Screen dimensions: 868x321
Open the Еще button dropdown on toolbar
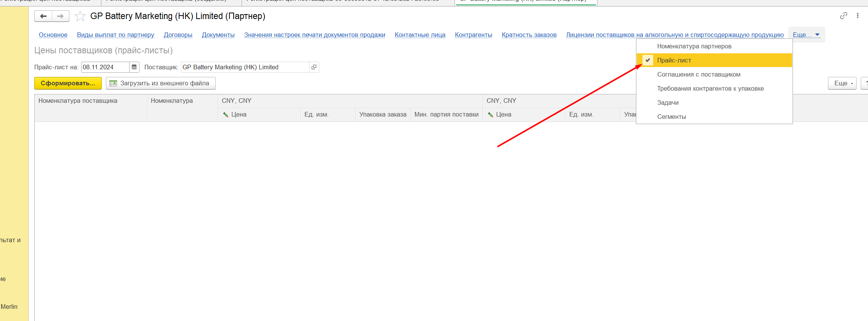[842, 83]
